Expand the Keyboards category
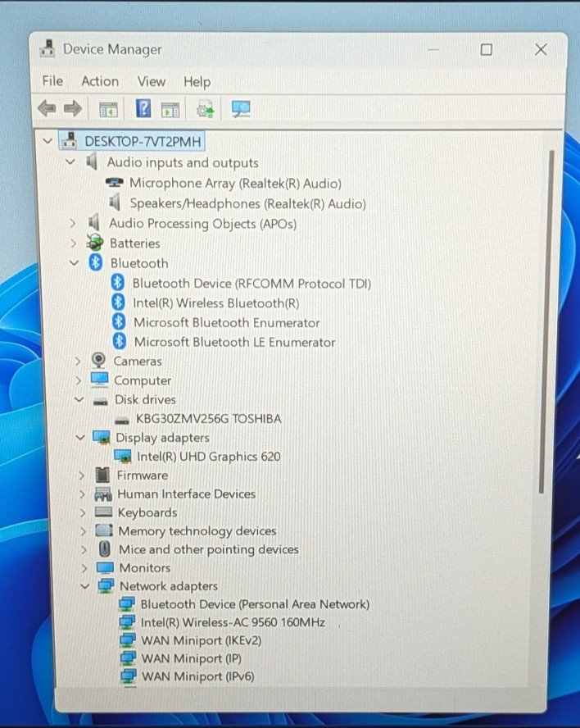Viewport: 580px width, 728px height. (83, 512)
